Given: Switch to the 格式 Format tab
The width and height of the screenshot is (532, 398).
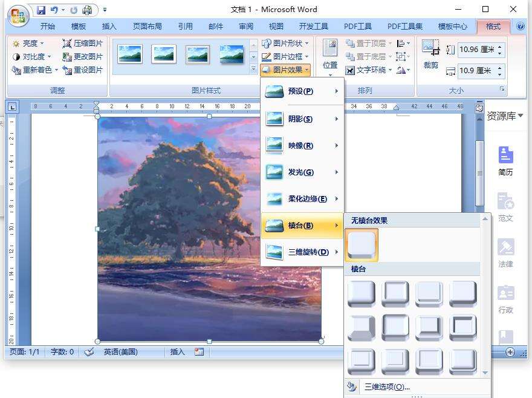Looking at the screenshot, I should 493,26.
